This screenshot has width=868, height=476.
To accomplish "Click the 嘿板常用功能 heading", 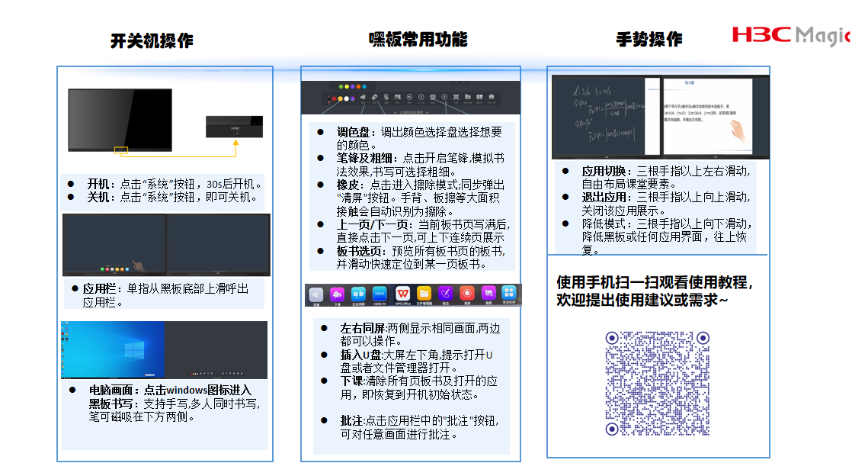I will pos(418,40).
